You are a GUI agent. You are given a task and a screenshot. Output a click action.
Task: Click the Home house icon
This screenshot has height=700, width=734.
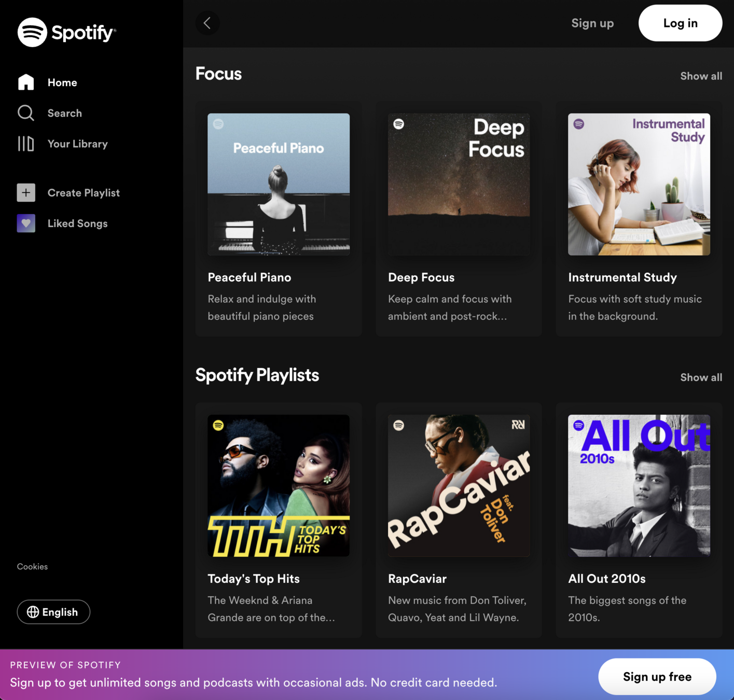click(26, 82)
